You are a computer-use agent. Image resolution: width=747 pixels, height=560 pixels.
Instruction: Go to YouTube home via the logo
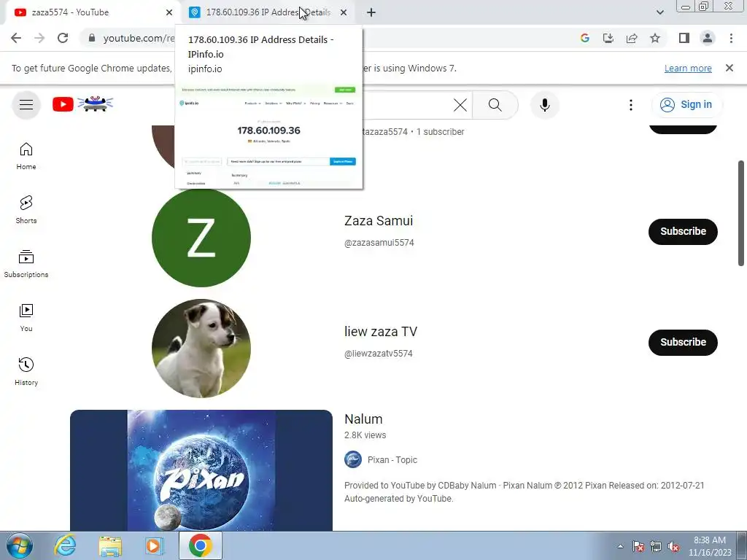coord(83,104)
